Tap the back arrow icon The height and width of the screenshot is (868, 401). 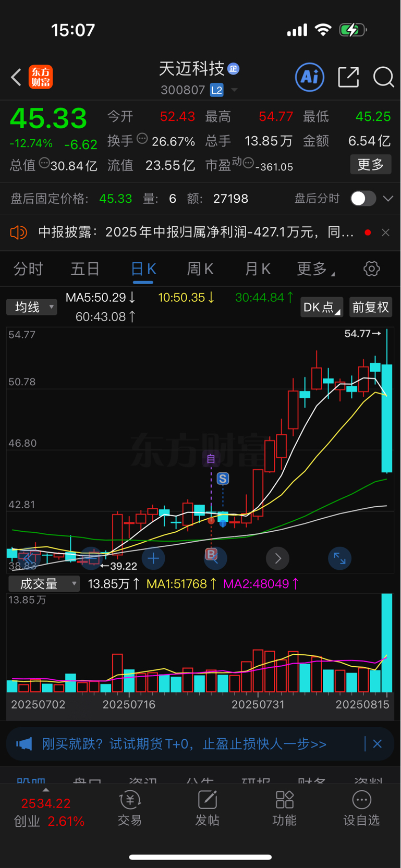tap(16, 77)
